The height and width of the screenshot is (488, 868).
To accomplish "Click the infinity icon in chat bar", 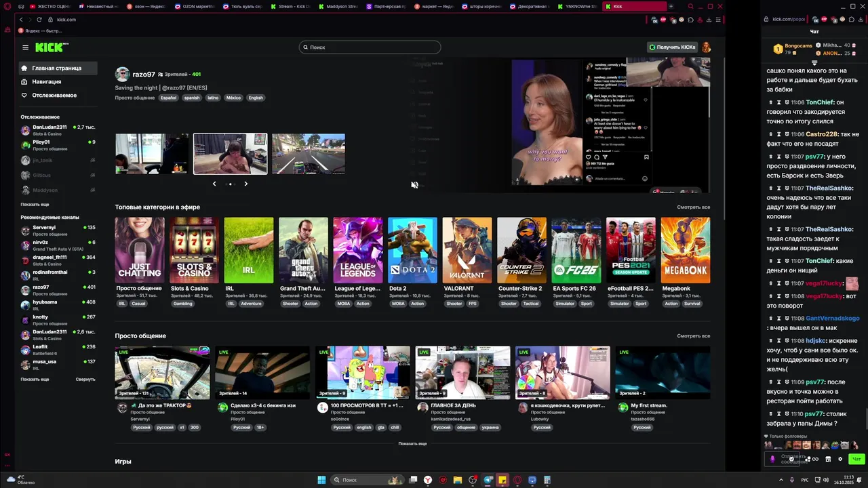I will [x=815, y=459].
